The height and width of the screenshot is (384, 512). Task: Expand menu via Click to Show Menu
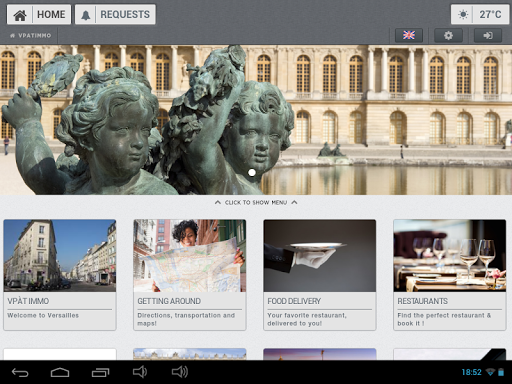point(256,202)
